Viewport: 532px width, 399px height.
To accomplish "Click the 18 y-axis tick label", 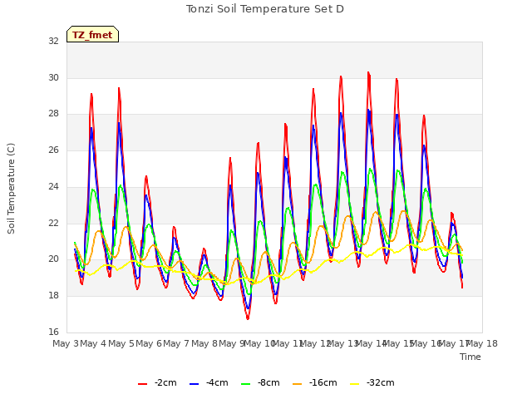I will click(x=53, y=296).
